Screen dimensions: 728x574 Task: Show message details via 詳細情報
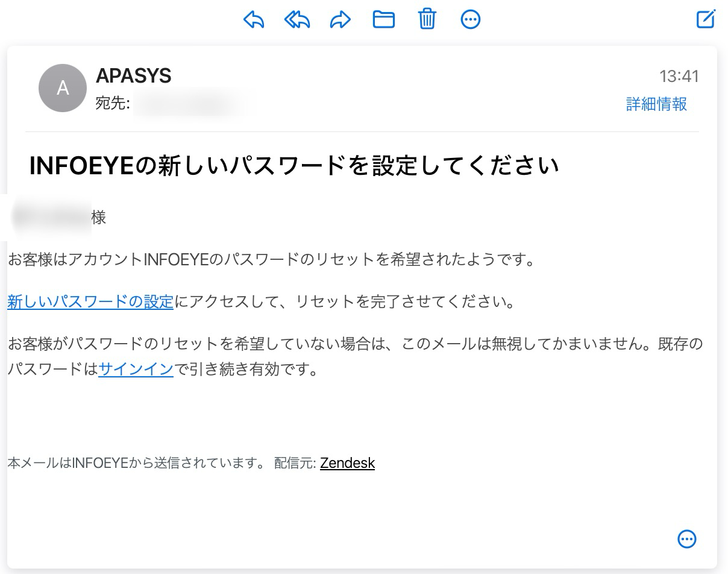(656, 104)
